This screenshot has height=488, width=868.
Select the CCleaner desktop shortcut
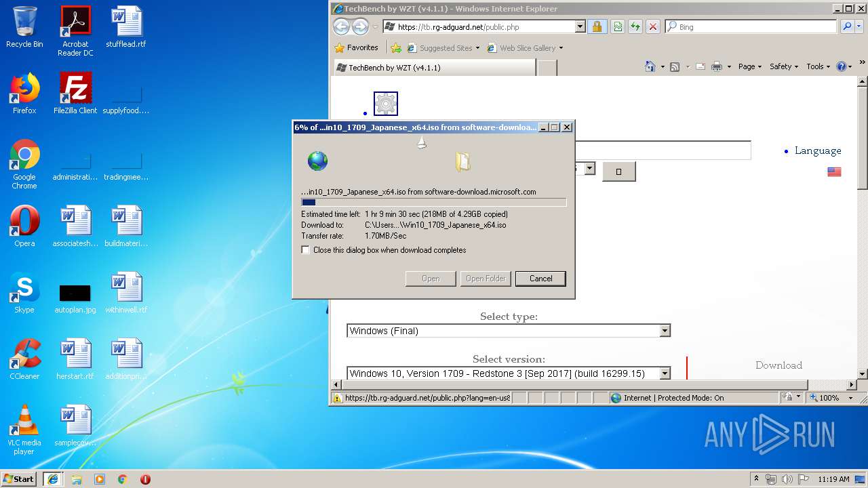[24, 359]
